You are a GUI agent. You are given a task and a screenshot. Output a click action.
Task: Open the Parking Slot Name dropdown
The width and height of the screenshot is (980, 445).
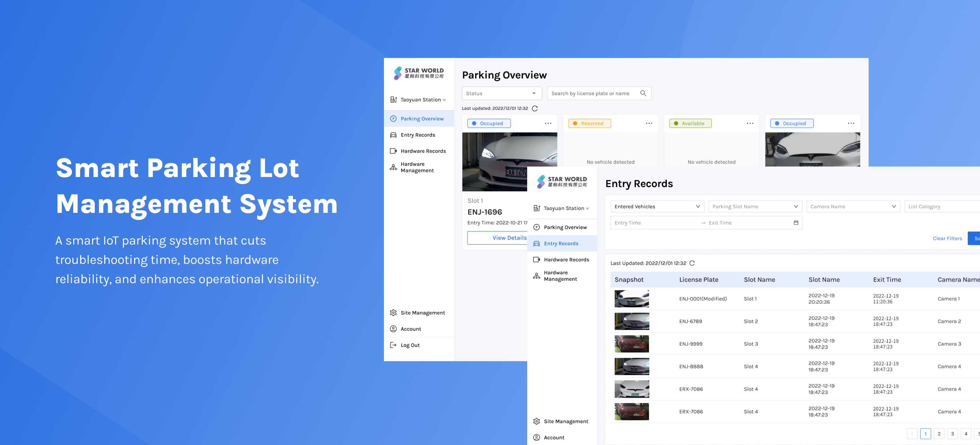point(755,207)
